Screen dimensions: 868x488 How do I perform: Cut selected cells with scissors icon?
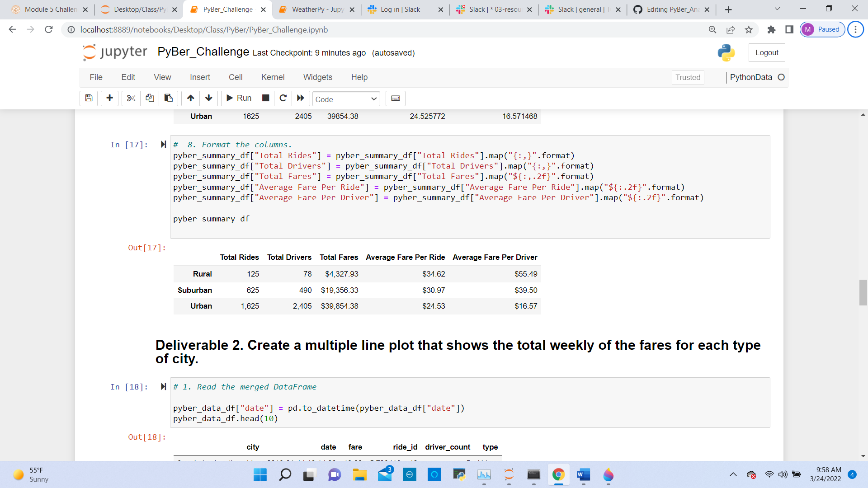click(x=131, y=98)
